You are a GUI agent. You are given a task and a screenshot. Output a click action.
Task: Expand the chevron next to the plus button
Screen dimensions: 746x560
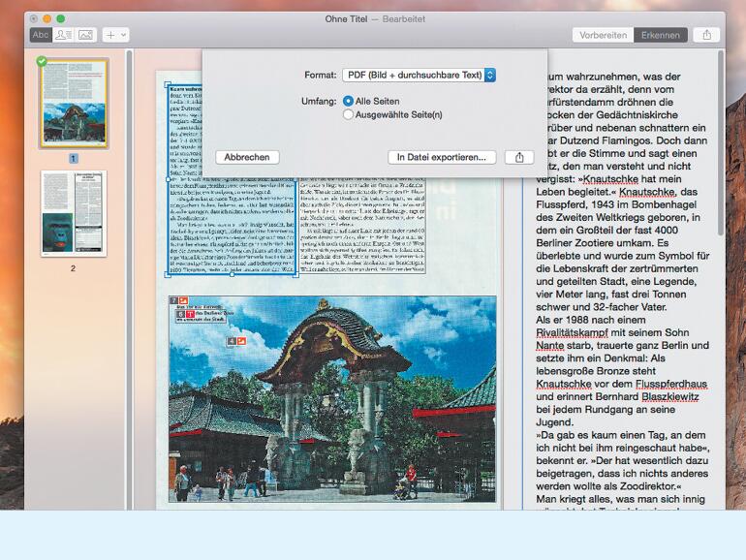click(x=123, y=35)
